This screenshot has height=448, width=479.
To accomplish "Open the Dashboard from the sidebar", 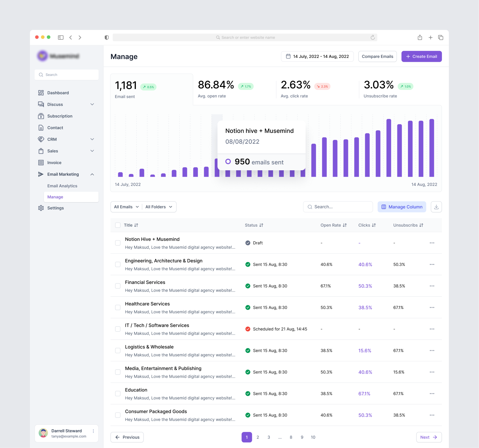I will [41, 93].
